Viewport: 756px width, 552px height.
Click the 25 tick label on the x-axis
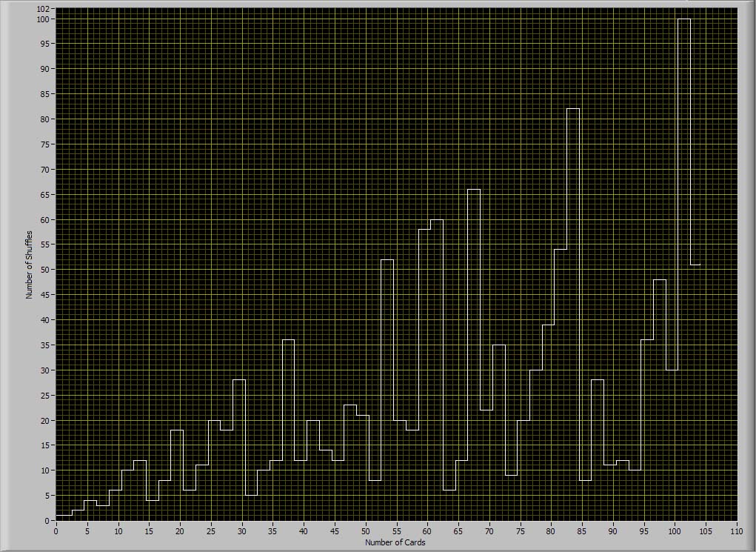point(210,531)
